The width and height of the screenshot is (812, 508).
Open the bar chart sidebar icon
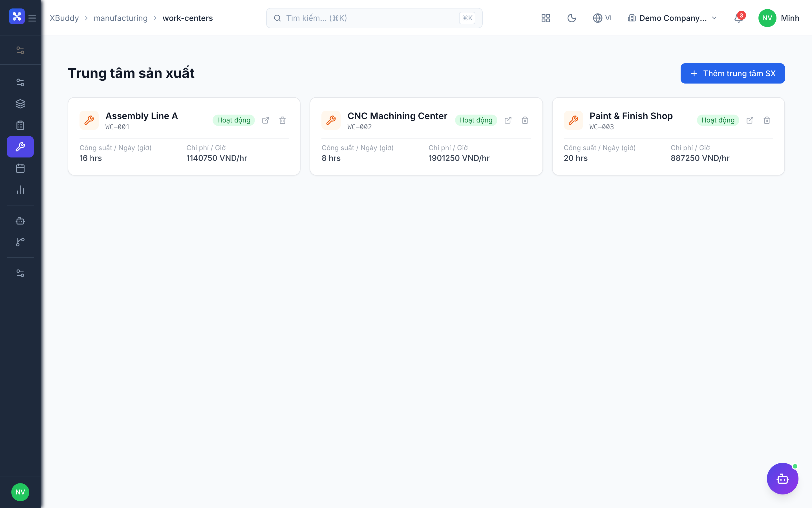tap(20, 190)
